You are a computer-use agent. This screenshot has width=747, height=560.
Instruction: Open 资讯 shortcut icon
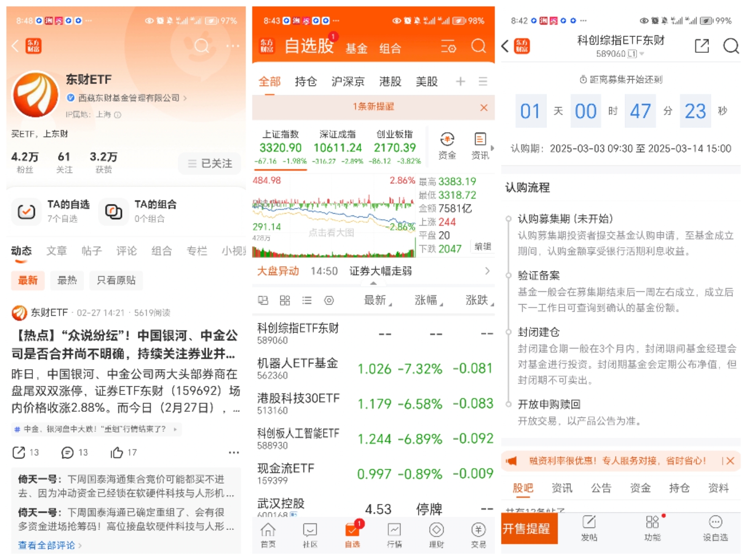[x=480, y=146]
